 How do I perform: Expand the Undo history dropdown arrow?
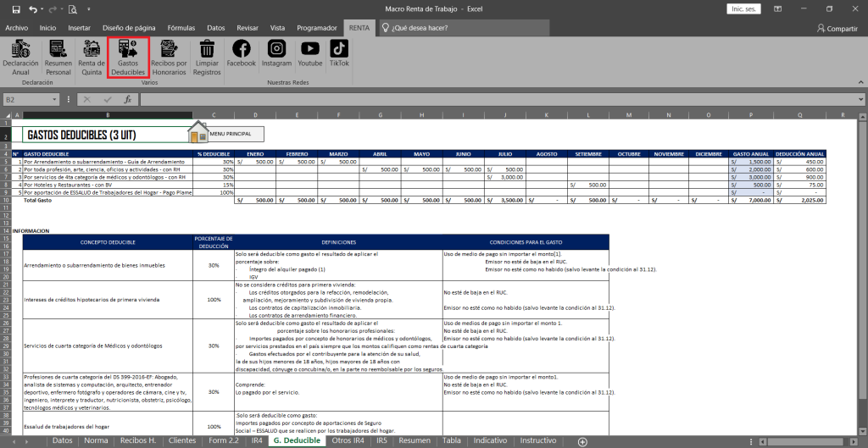tap(42, 9)
